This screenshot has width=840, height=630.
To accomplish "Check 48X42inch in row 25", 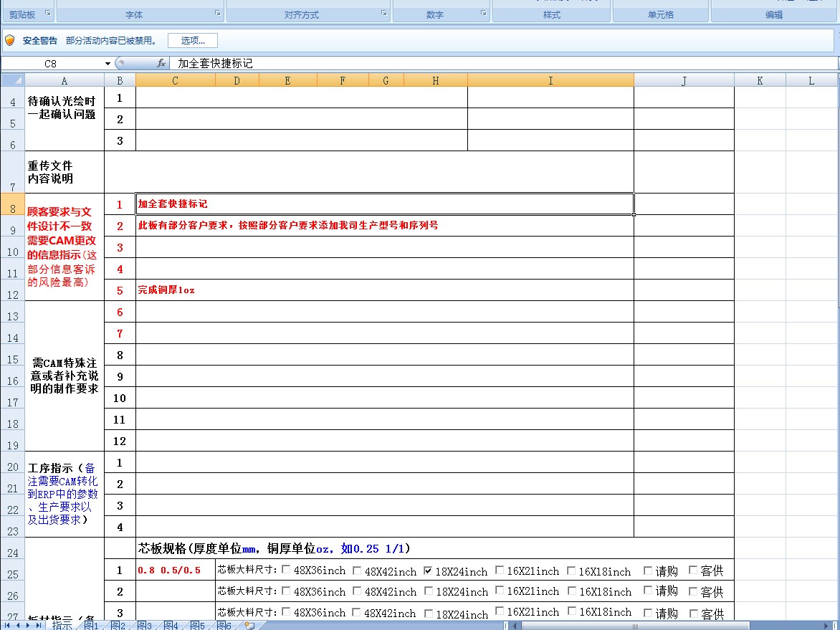I will pos(358,570).
